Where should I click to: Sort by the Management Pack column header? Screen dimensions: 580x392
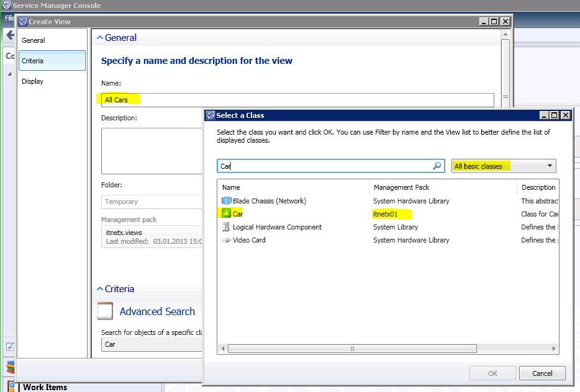click(x=402, y=187)
